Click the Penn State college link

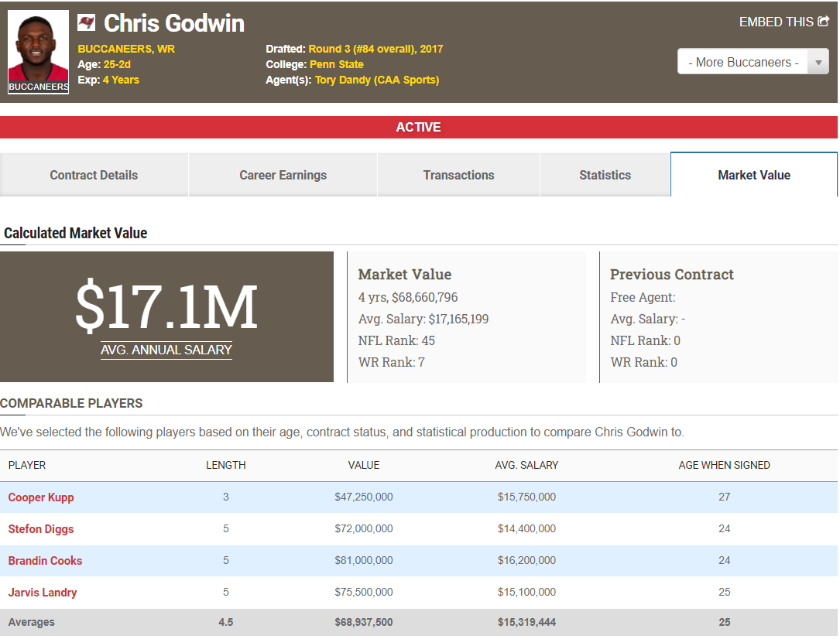336,64
